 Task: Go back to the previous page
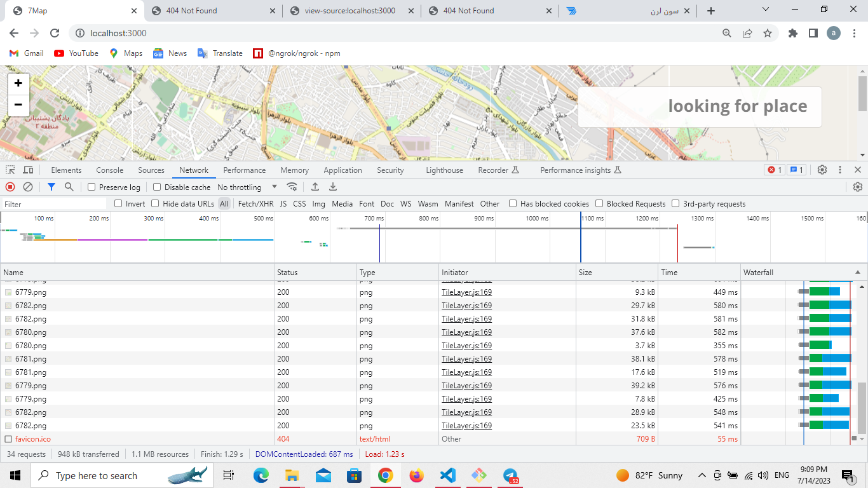tap(14, 33)
